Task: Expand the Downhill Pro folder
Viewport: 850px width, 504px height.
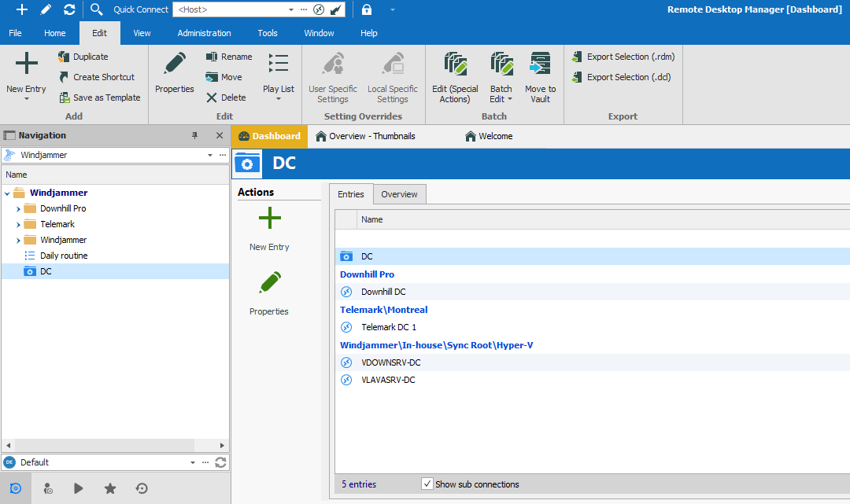Action: coord(18,208)
